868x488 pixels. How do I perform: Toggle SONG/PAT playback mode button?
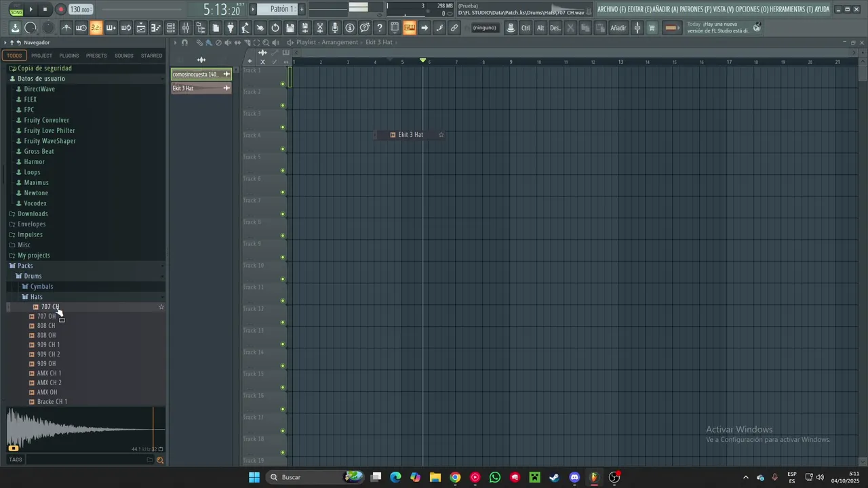pos(16,10)
